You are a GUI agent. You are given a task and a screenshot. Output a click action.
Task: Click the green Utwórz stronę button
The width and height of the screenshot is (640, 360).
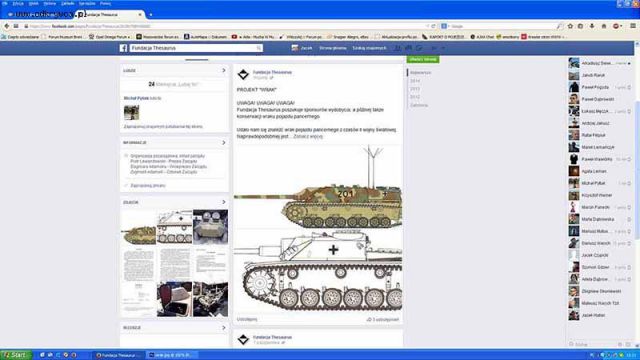tap(423, 59)
